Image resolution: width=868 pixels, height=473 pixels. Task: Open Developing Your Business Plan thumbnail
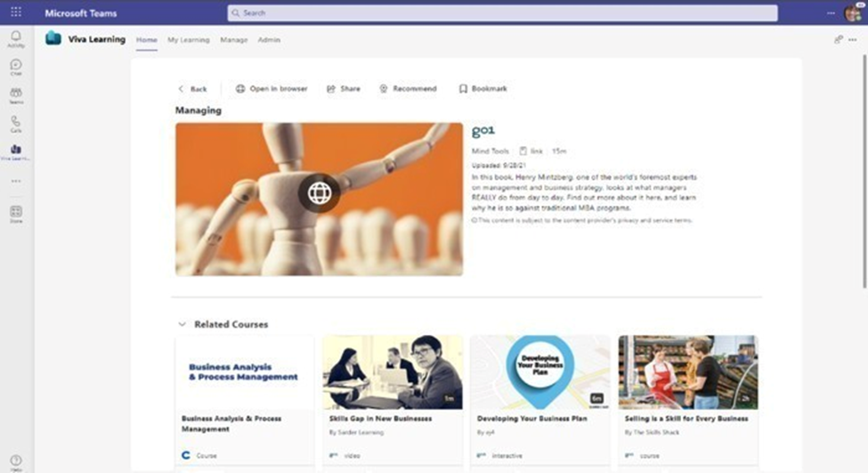pos(540,372)
